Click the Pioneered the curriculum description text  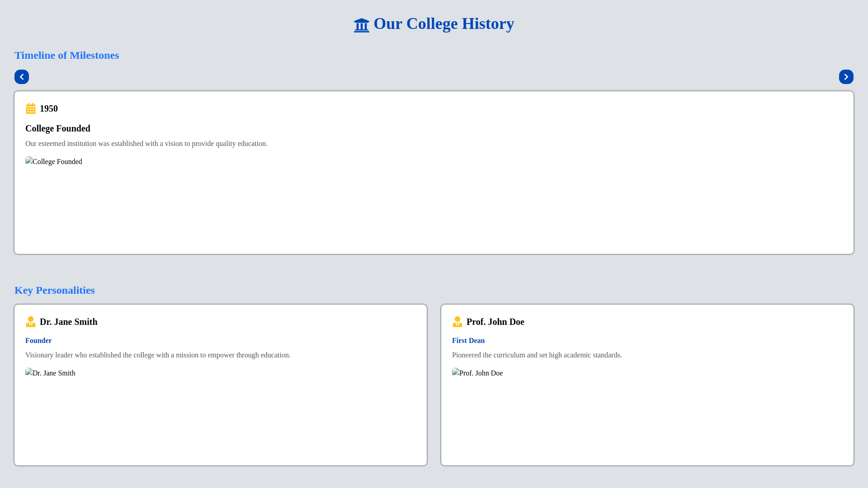(537, 355)
